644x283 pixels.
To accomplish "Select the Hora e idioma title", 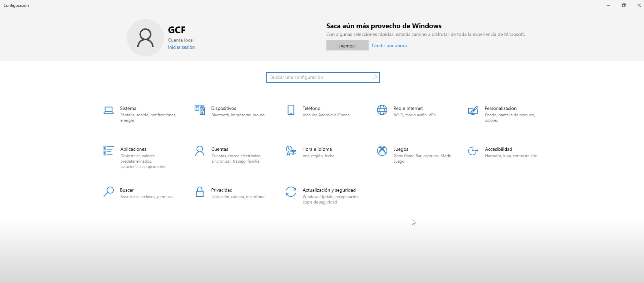I will [x=317, y=149].
